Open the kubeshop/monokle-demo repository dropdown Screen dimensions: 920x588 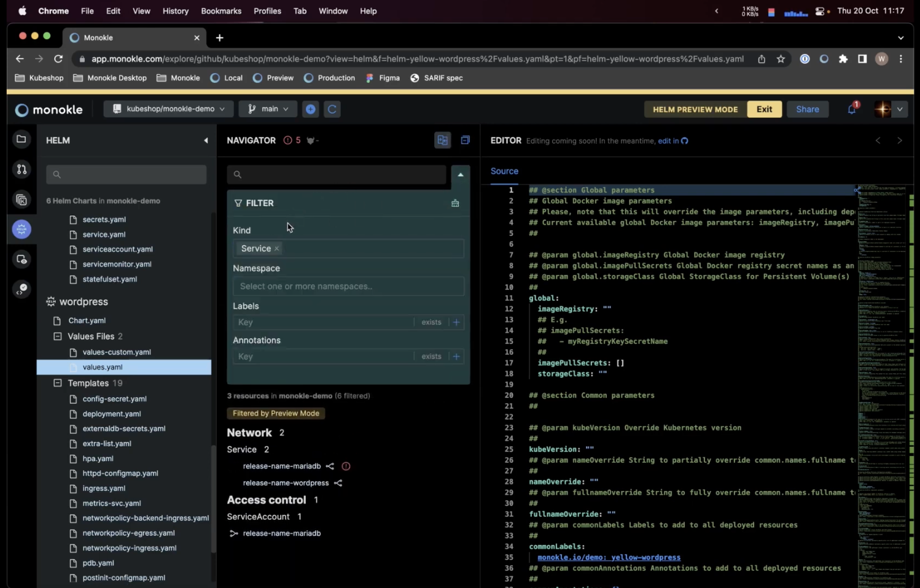pos(168,109)
